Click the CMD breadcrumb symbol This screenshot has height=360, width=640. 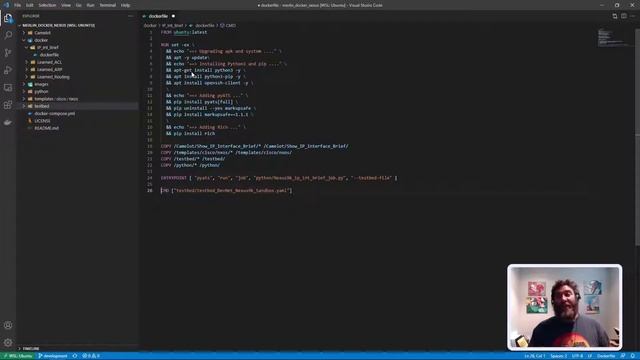click(228, 25)
